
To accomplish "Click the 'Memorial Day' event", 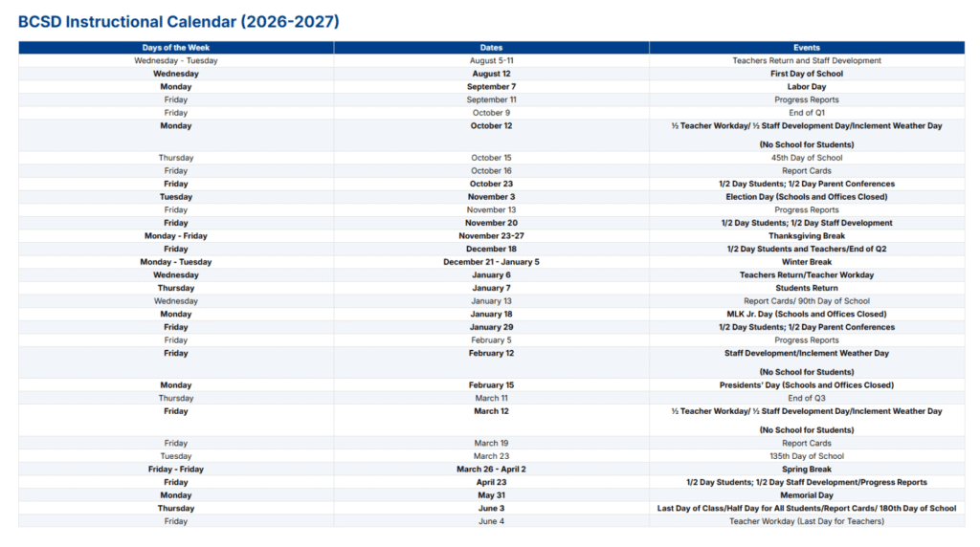I will point(807,495).
